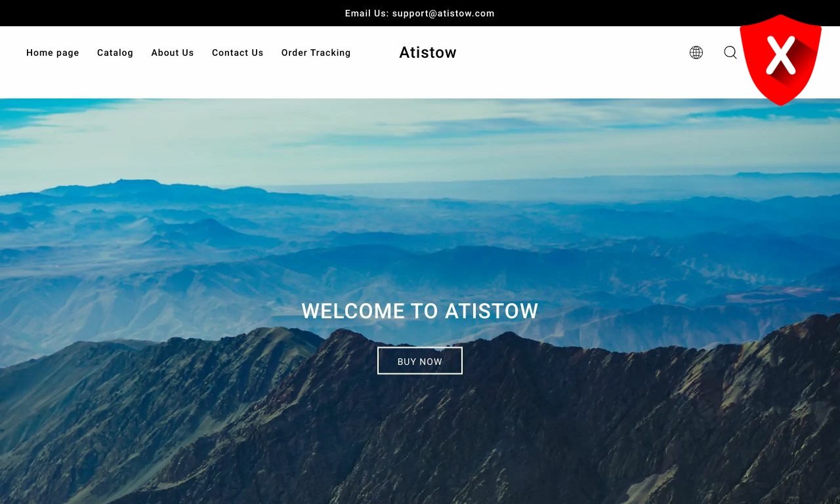Go to the Home page menu item
This screenshot has height=504, width=840.
[52, 52]
